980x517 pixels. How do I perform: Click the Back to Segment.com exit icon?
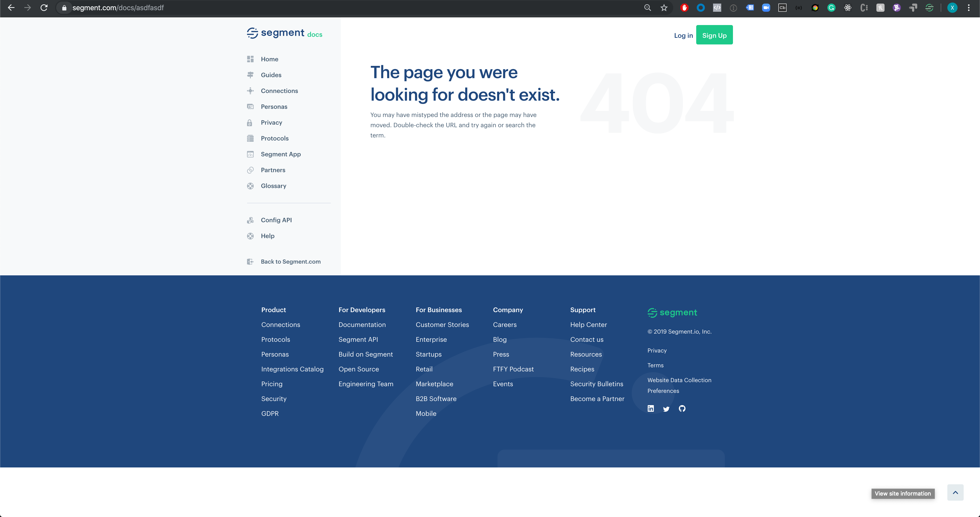click(x=250, y=262)
